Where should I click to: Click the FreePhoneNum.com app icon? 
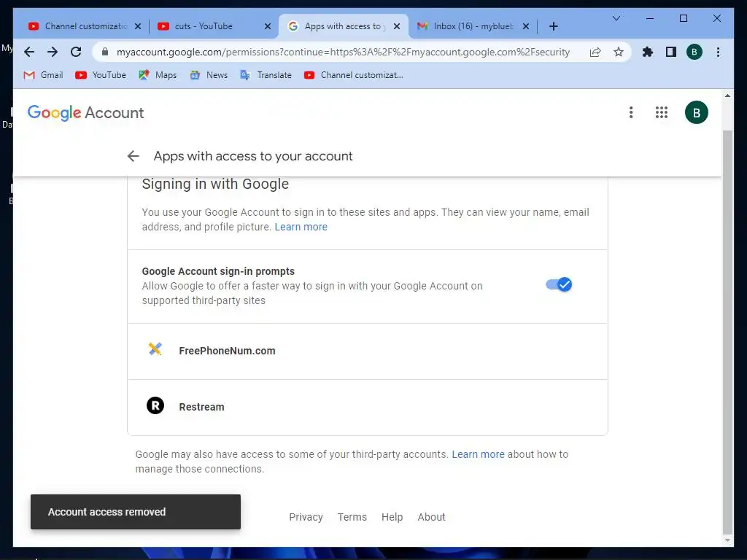coord(155,349)
